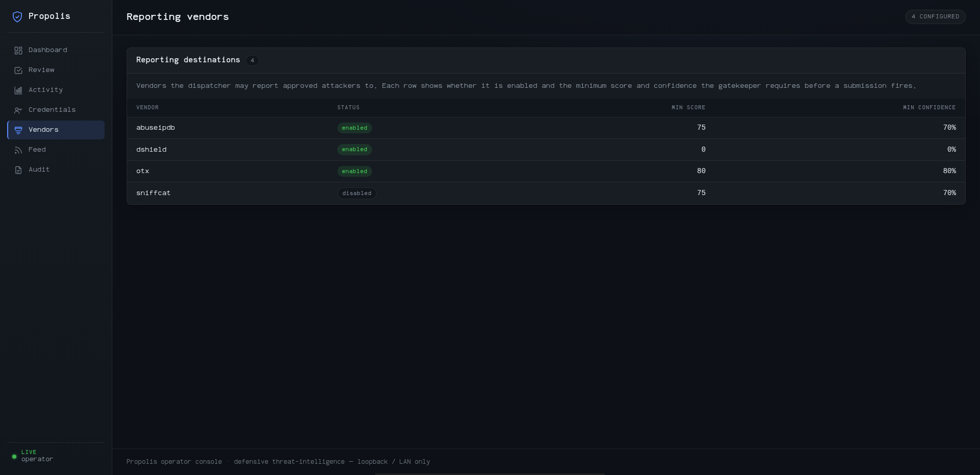Select the dshield vendor name
Viewport: 980px width, 475px height.
152,150
